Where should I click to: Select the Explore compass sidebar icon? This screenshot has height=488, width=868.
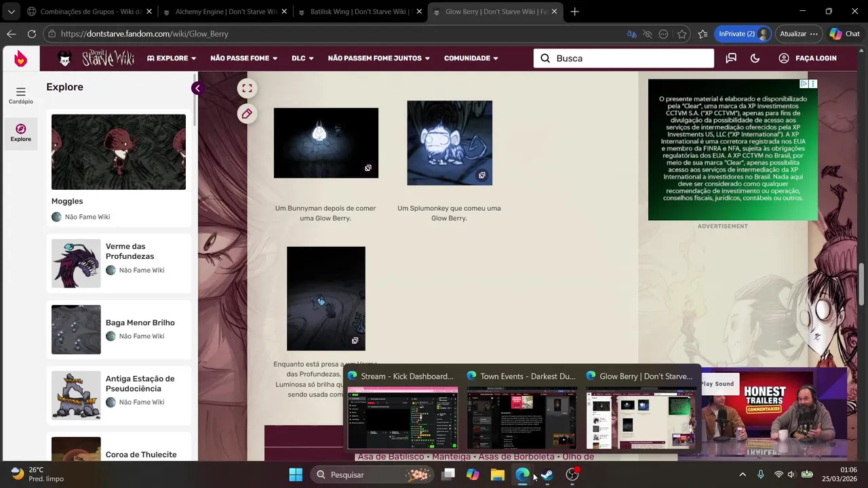click(x=20, y=133)
